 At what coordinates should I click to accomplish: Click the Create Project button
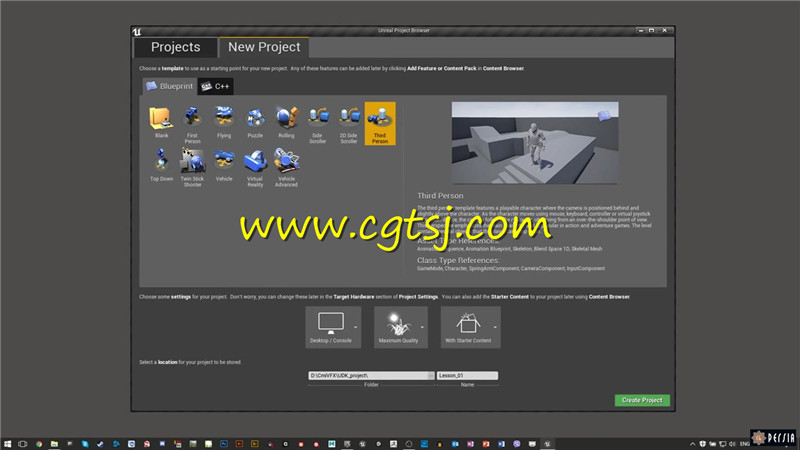tap(642, 400)
